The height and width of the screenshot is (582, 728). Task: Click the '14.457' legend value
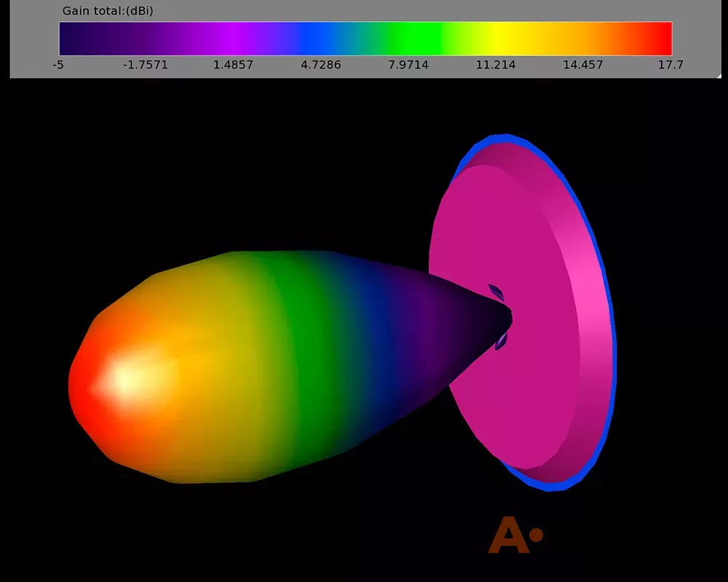583,65
